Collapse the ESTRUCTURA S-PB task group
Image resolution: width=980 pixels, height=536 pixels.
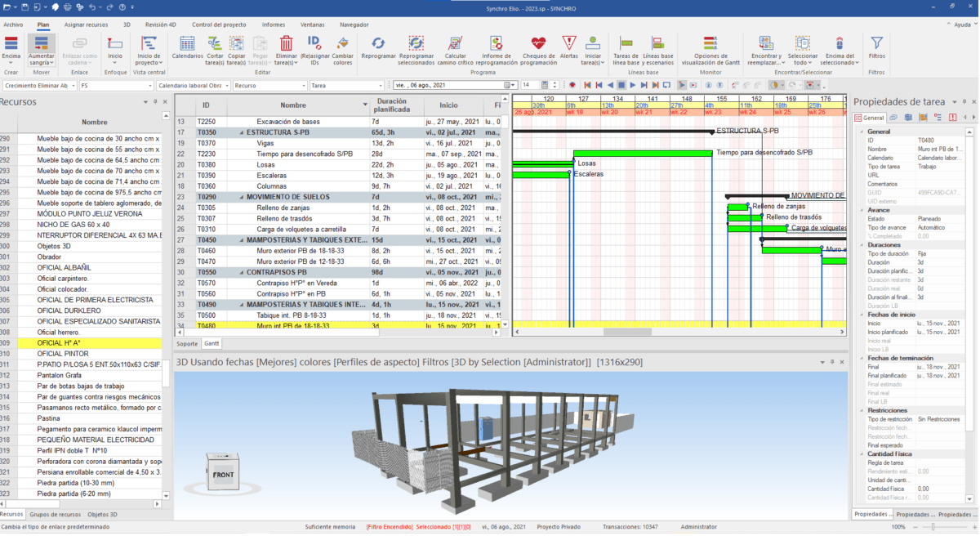click(x=241, y=132)
